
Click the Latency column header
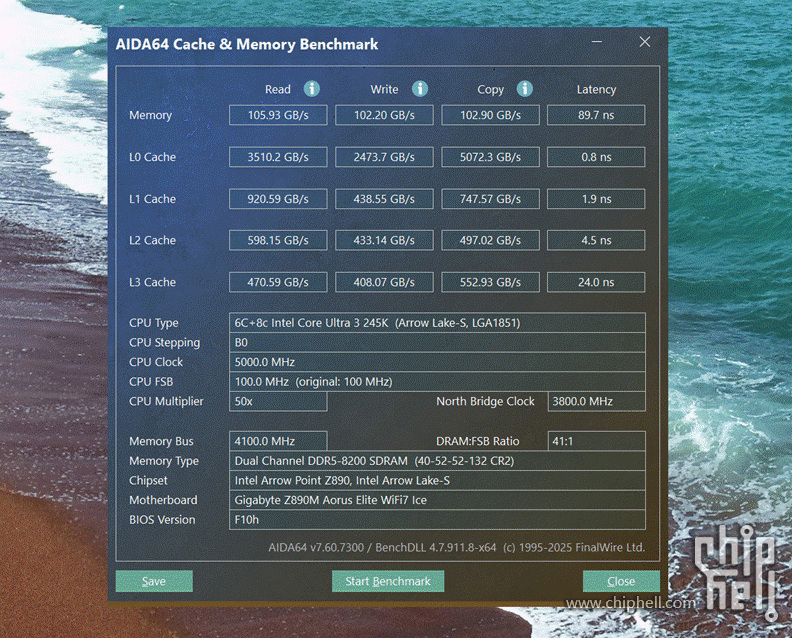pos(596,89)
